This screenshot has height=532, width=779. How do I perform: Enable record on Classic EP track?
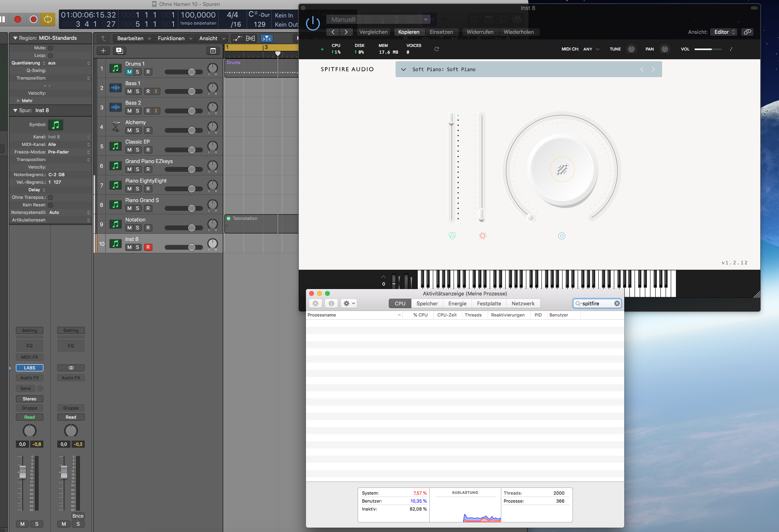(x=148, y=150)
